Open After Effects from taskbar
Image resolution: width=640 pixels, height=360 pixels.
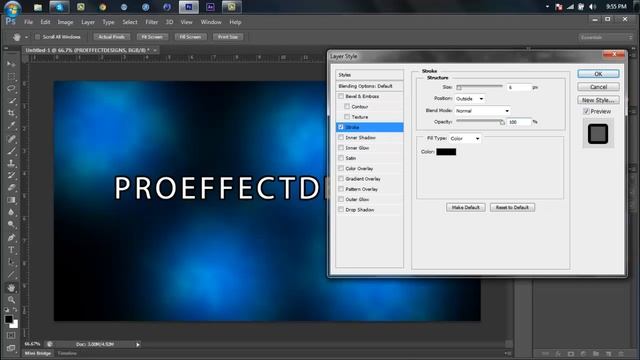pyautogui.click(x=210, y=7)
